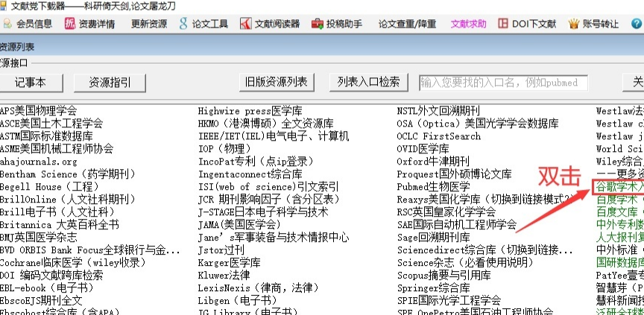
Task: Select Karger医学库 entry
Action: point(229,262)
